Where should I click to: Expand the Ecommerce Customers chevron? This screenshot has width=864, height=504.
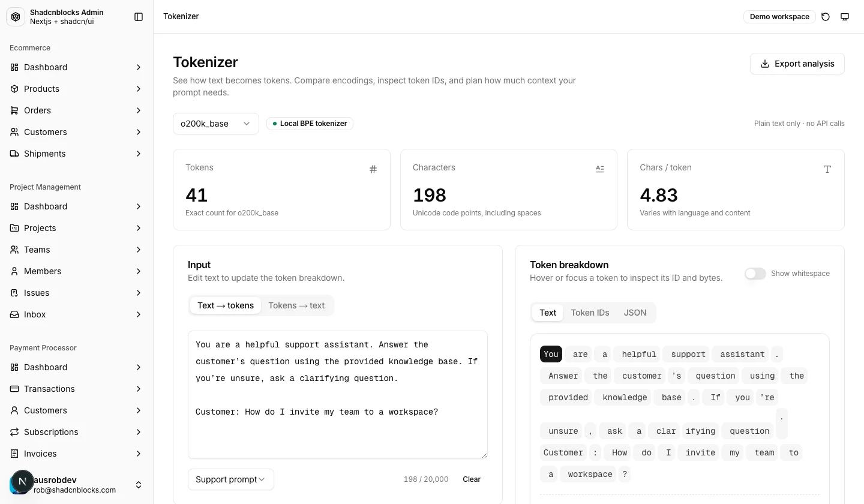139,132
